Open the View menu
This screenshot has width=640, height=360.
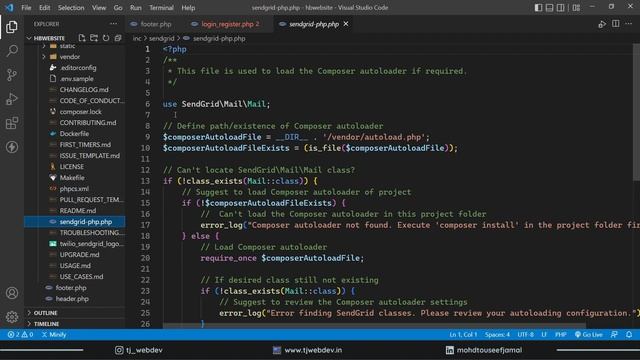click(x=99, y=8)
